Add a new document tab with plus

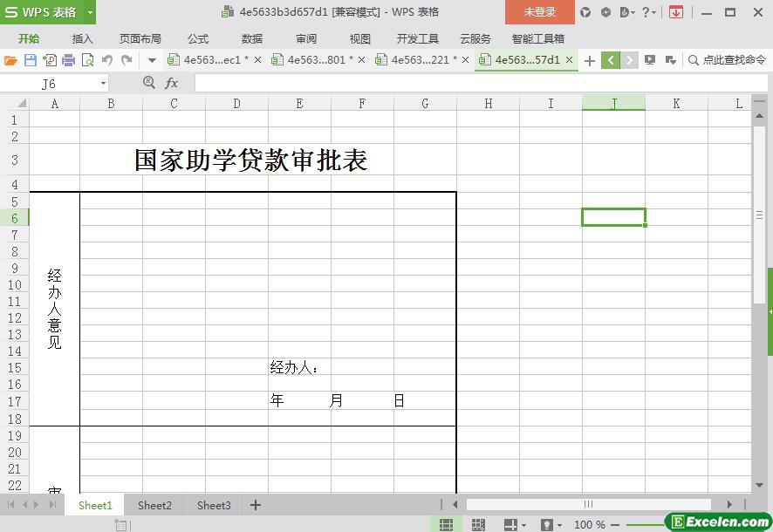coord(589,61)
